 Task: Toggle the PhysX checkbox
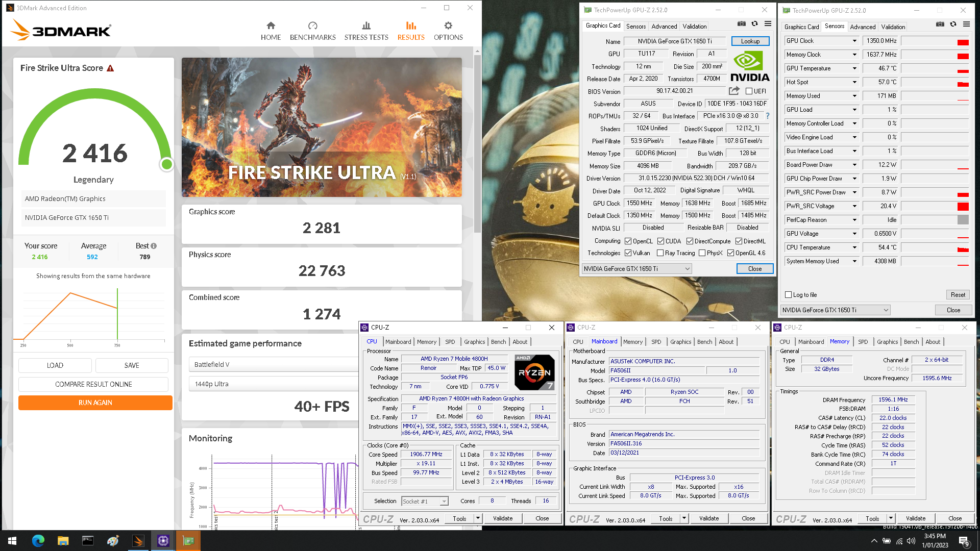click(702, 253)
